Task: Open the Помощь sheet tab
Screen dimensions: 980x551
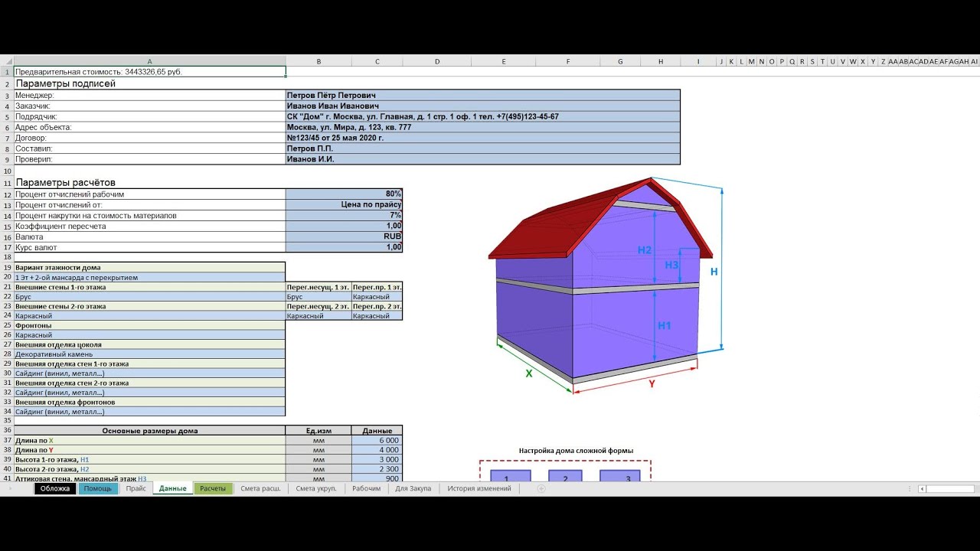Action: click(x=98, y=488)
